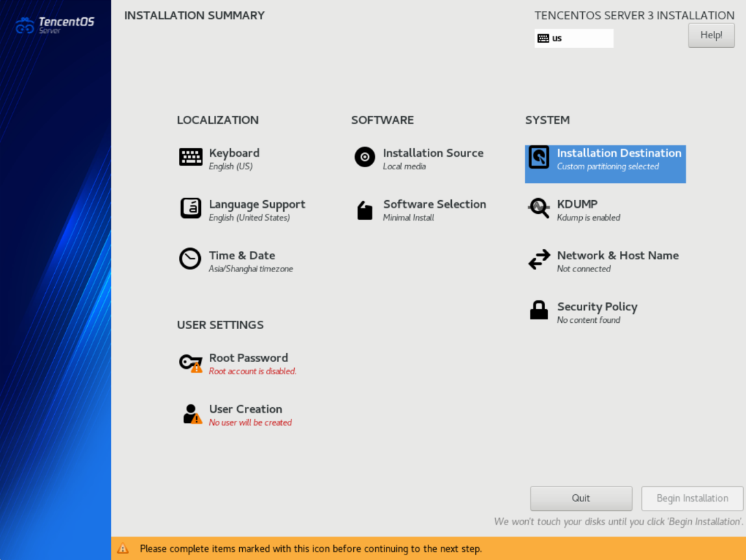
Task: Click the 'Root account is disabled.' status text
Action: point(252,371)
